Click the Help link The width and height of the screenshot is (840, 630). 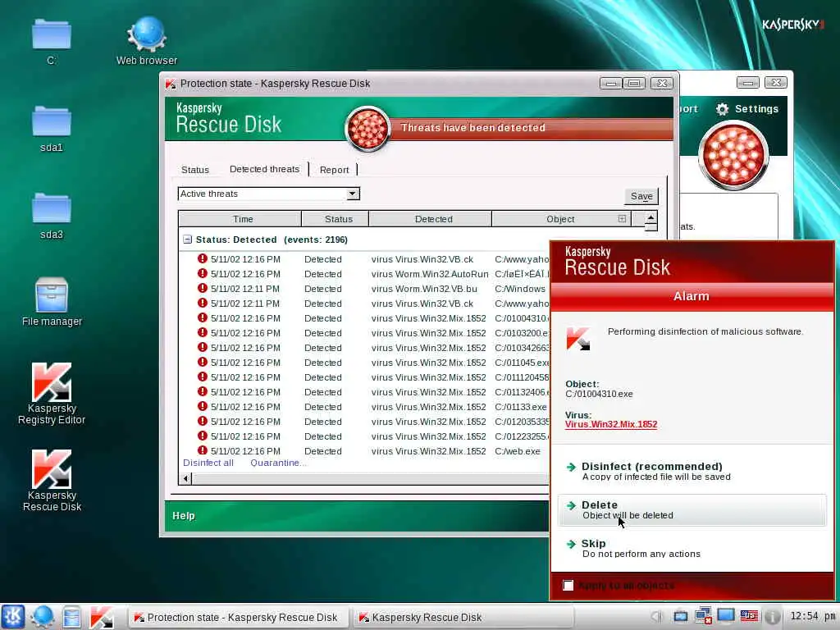coord(184,516)
